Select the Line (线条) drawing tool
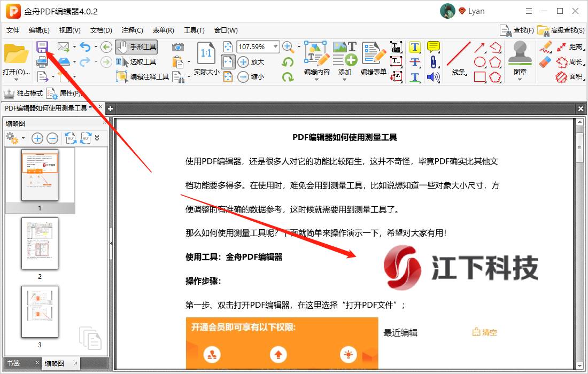 click(x=459, y=59)
